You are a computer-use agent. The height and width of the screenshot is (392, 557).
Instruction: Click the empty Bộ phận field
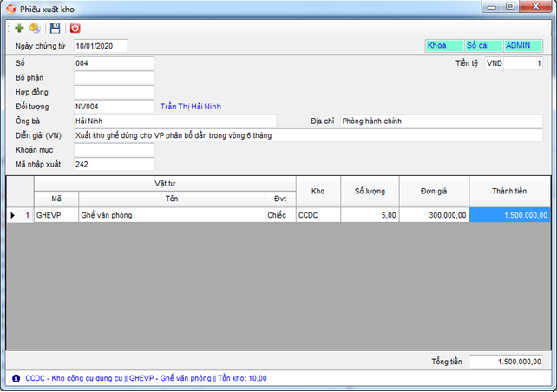114,77
